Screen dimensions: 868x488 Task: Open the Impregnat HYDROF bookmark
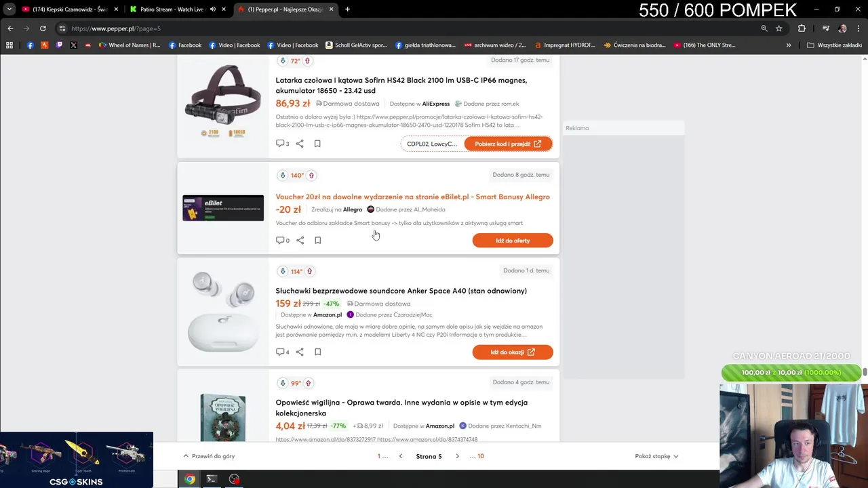565,45
